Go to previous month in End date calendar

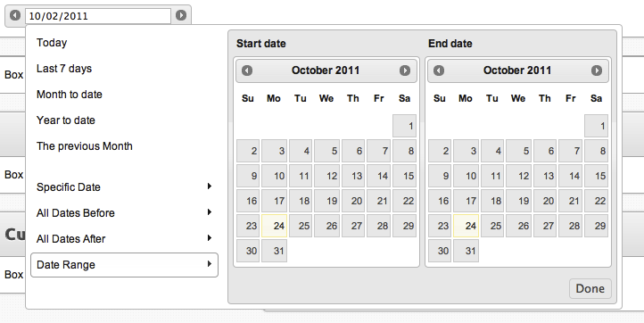point(439,70)
